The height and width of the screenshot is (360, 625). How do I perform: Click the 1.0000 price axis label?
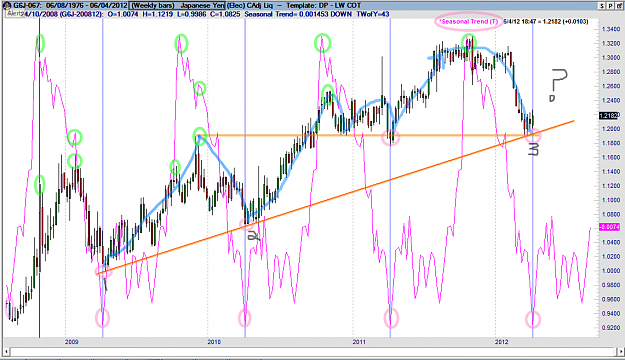click(611, 271)
